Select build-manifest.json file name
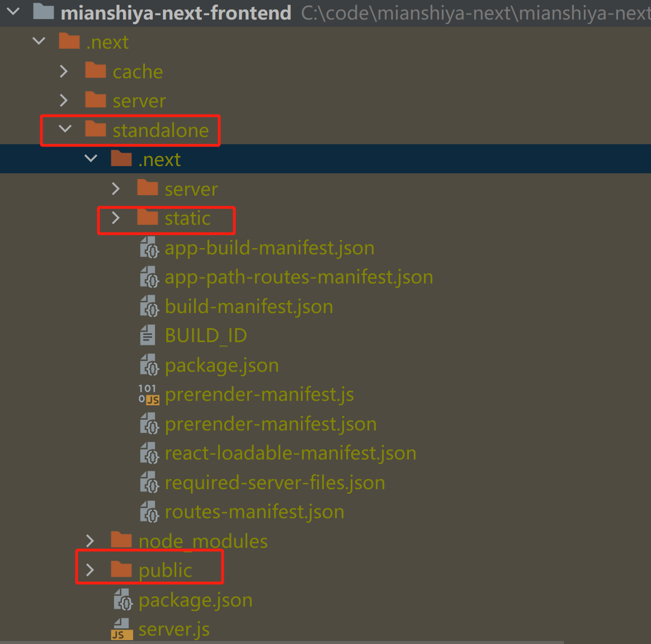Screen dimensions: 651x644 click(x=249, y=307)
